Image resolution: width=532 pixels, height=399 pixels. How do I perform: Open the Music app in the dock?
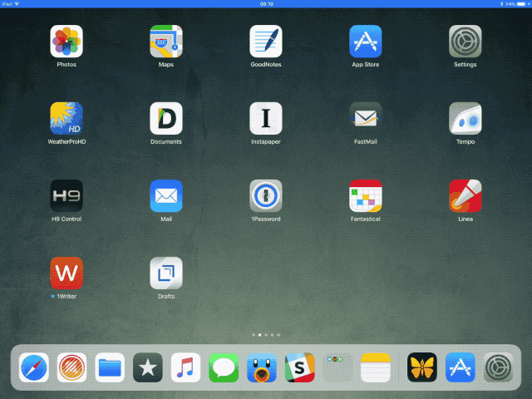185,367
